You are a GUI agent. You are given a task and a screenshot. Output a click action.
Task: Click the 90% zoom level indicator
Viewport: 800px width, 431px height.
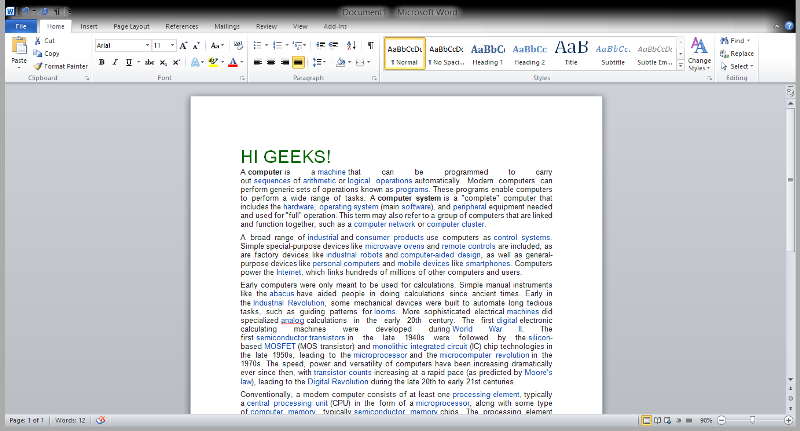706,420
